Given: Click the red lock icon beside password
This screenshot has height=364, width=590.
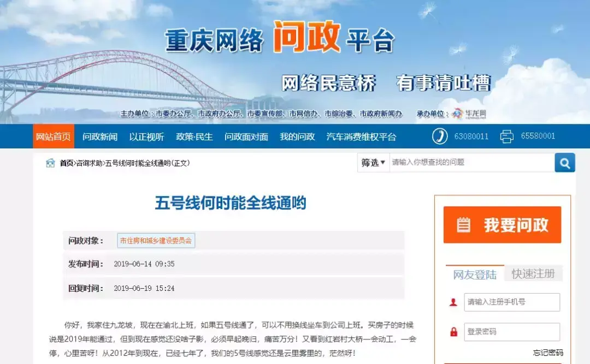Looking at the screenshot, I should [x=453, y=332].
